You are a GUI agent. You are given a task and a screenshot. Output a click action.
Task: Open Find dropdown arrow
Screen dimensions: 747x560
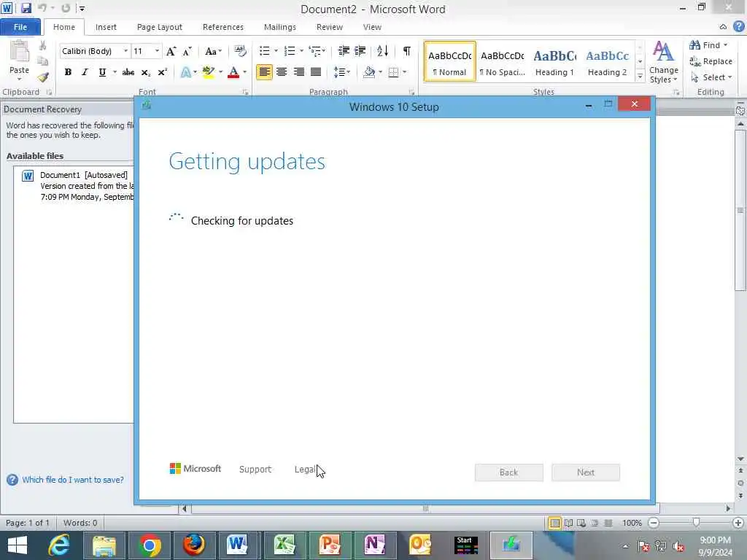[x=726, y=45]
